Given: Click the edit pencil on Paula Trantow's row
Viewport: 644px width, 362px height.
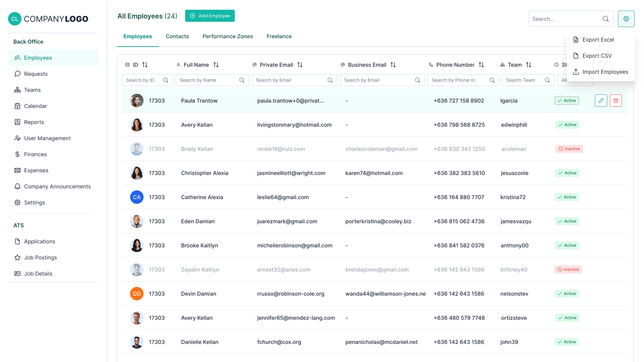Looking at the screenshot, I should point(601,100).
